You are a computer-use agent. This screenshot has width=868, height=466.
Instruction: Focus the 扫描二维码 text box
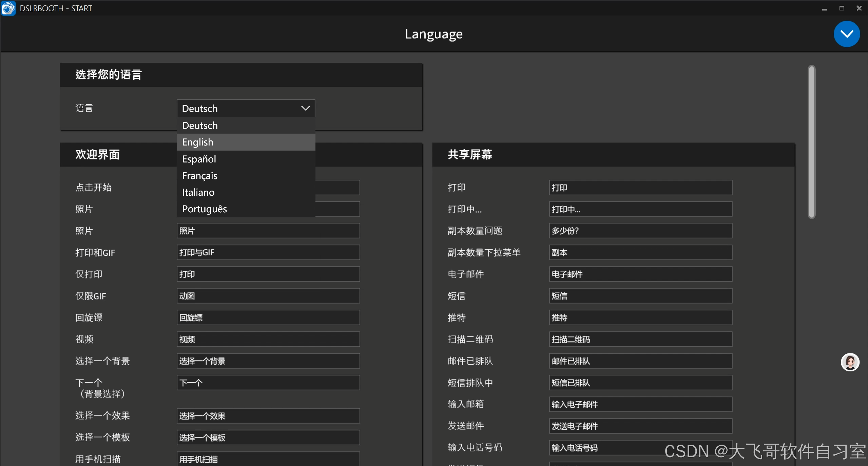coord(640,339)
